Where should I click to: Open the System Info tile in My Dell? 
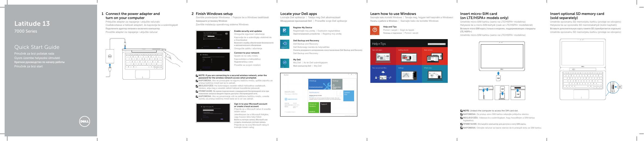349,96
